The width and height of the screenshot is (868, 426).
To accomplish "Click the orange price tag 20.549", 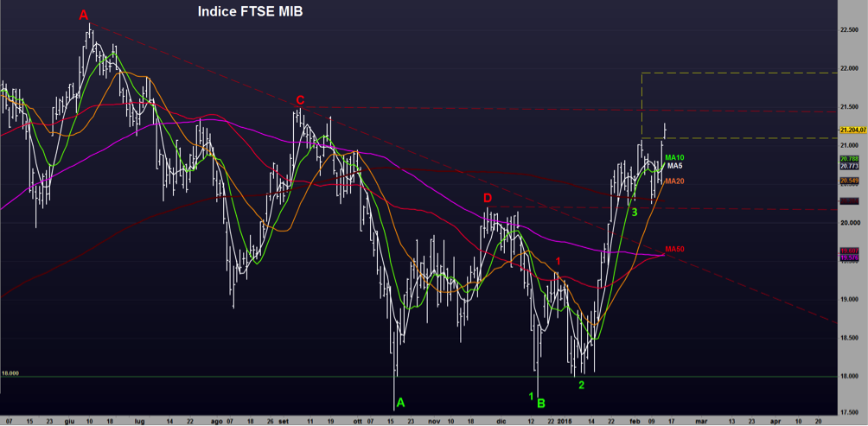I will [x=849, y=181].
